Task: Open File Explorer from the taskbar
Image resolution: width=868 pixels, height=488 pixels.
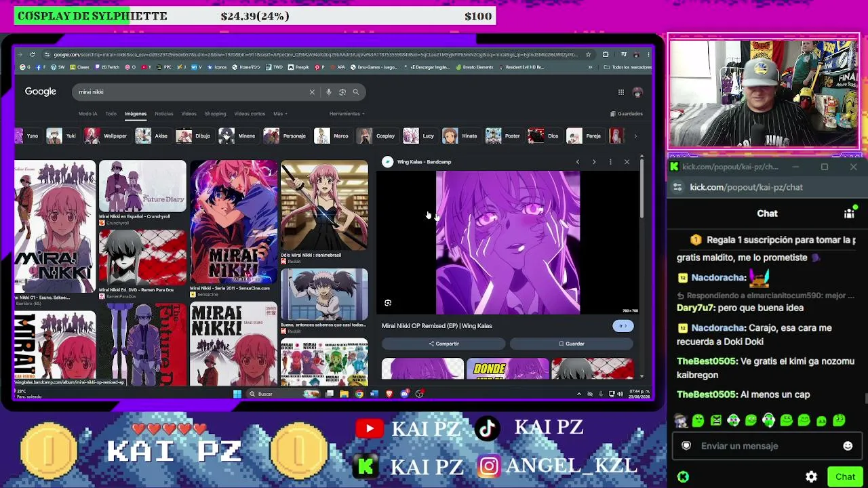Action: click(344, 394)
